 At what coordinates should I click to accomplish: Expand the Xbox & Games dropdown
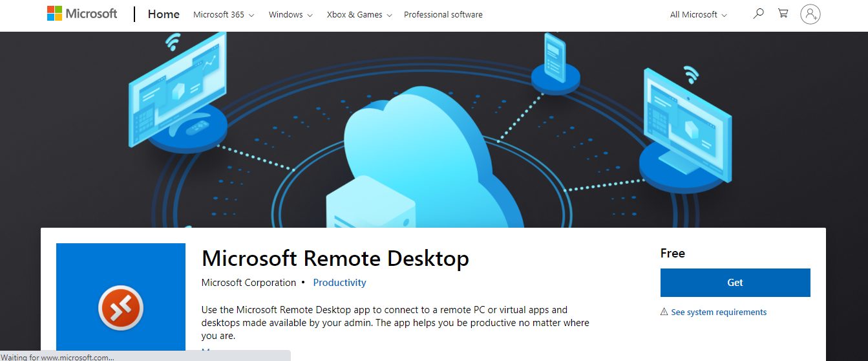point(359,14)
